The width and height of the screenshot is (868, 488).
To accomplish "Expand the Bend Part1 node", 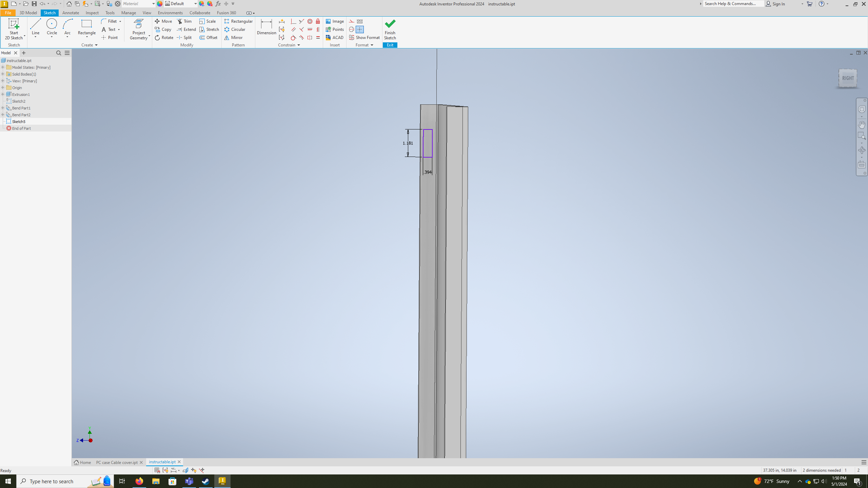I will [x=3, y=108].
